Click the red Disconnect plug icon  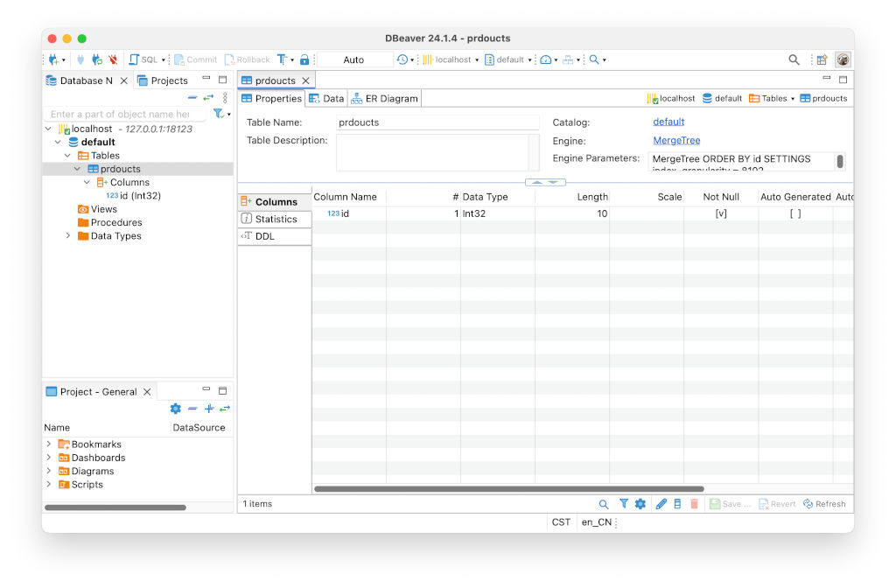pyautogui.click(x=113, y=59)
